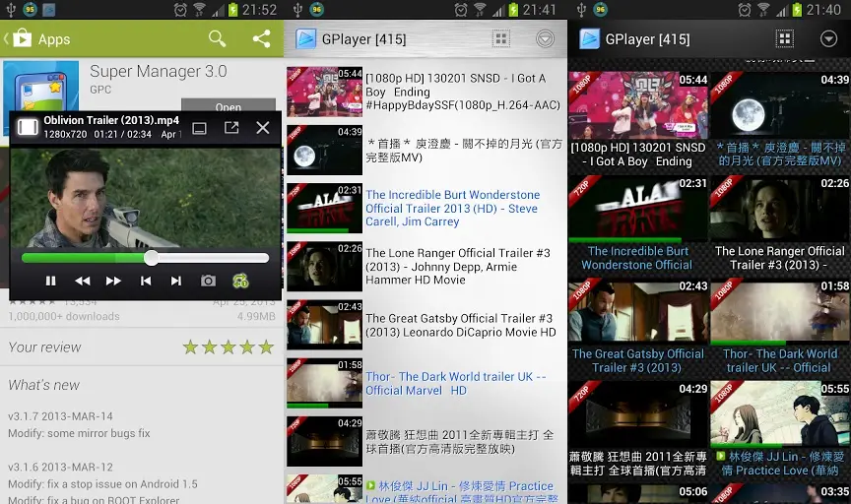Open Great Gatsby thumbnail in list view
The image size is (851, 504).
pyautogui.click(x=325, y=325)
